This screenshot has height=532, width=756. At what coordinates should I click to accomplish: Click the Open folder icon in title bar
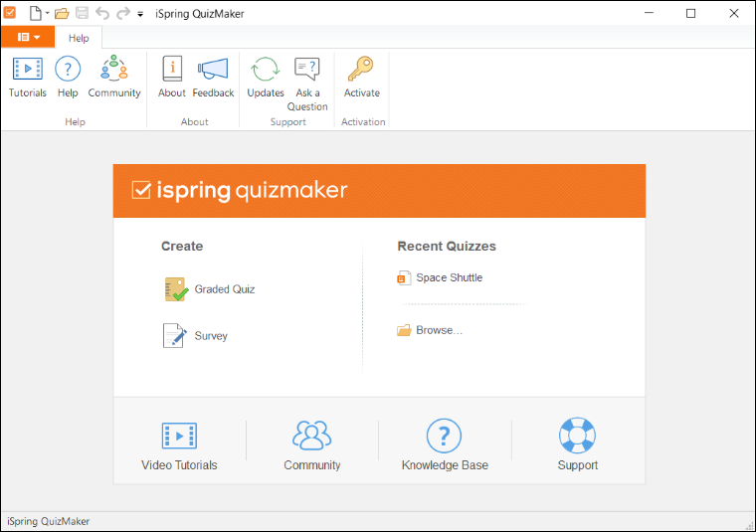click(x=62, y=13)
